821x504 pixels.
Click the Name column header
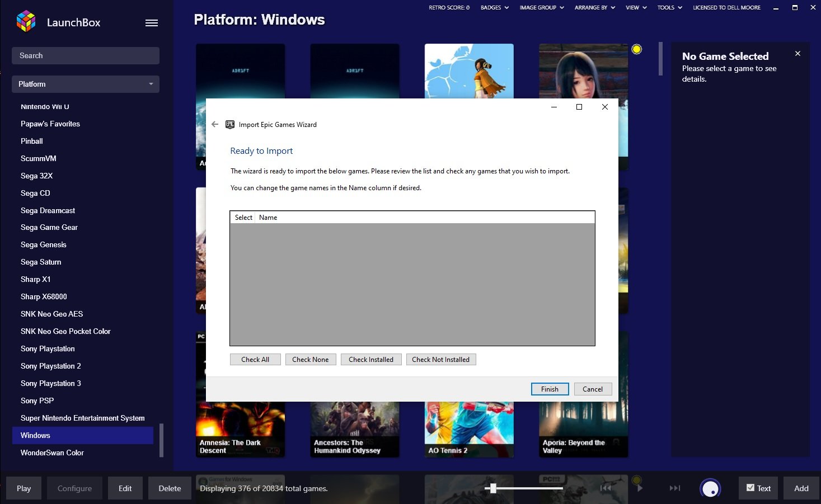tap(268, 218)
